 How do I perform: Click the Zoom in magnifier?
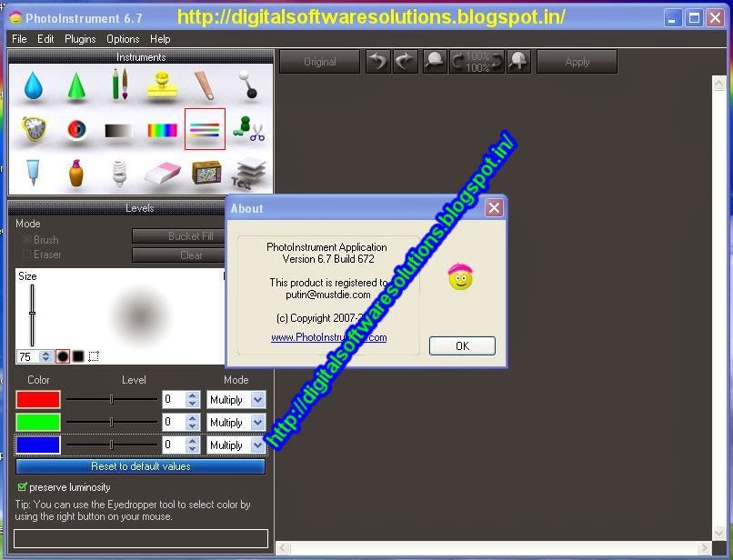518,62
